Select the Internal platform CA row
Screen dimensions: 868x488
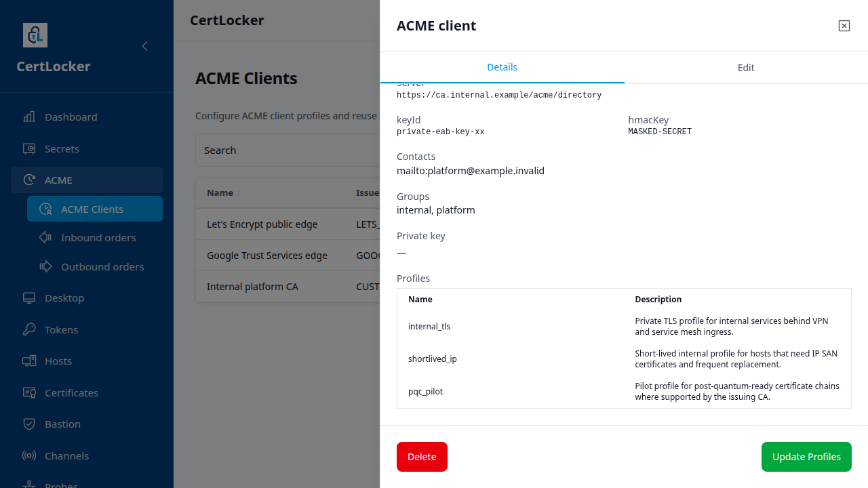point(288,287)
